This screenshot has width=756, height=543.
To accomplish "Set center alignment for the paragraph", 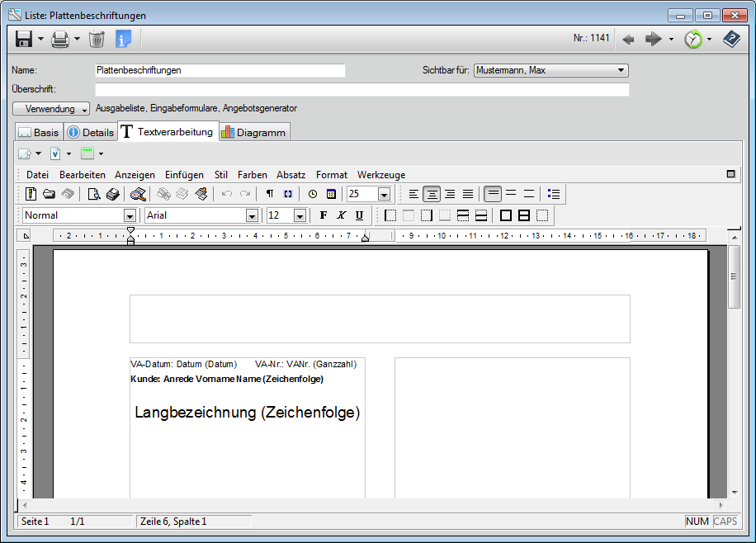I will coord(432,194).
